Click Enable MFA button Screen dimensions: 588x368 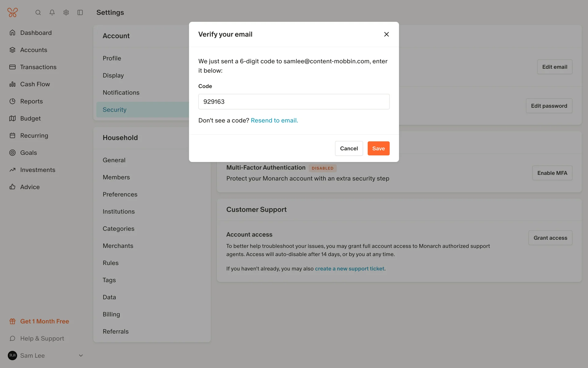pyautogui.click(x=552, y=173)
